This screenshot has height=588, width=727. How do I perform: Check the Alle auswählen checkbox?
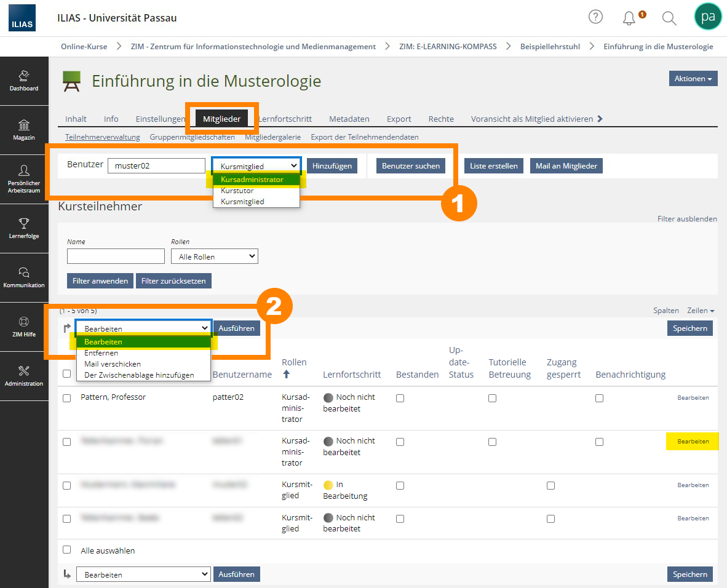tap(67, 549)
